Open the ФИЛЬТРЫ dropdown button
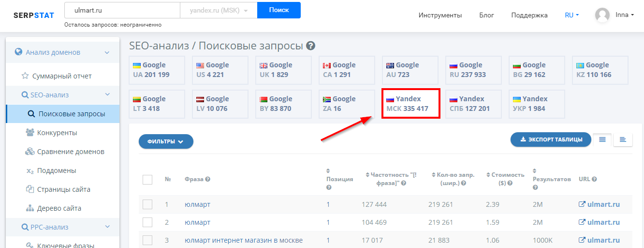Image resolution: width=644 pixels, height=248 pixels. 166,141
